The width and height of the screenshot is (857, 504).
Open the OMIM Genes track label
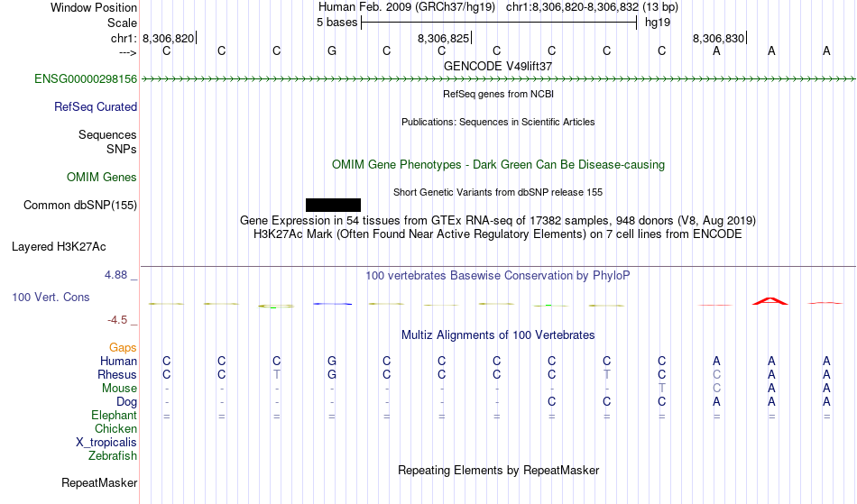102,178
